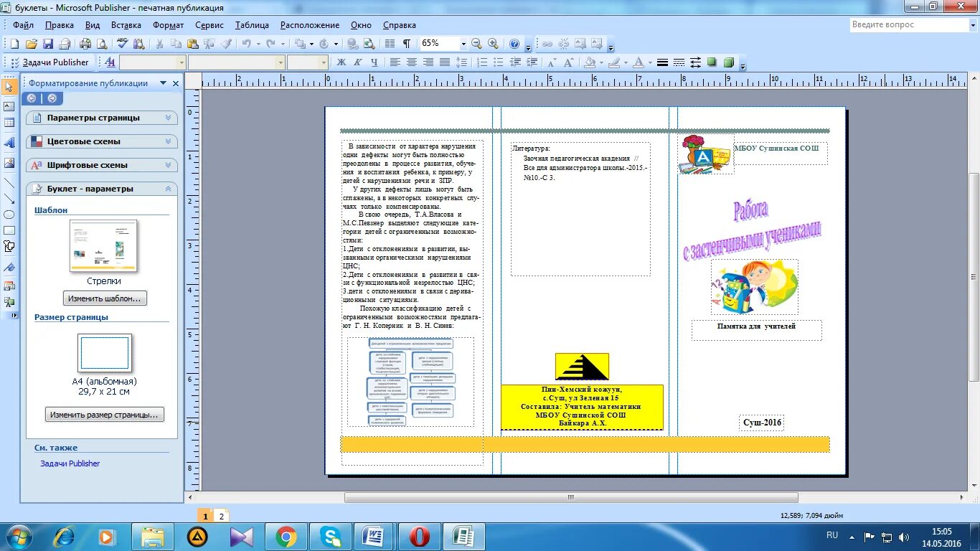Toggle italic (К) formatting
The image size is (980, 551).
(357, 62)
